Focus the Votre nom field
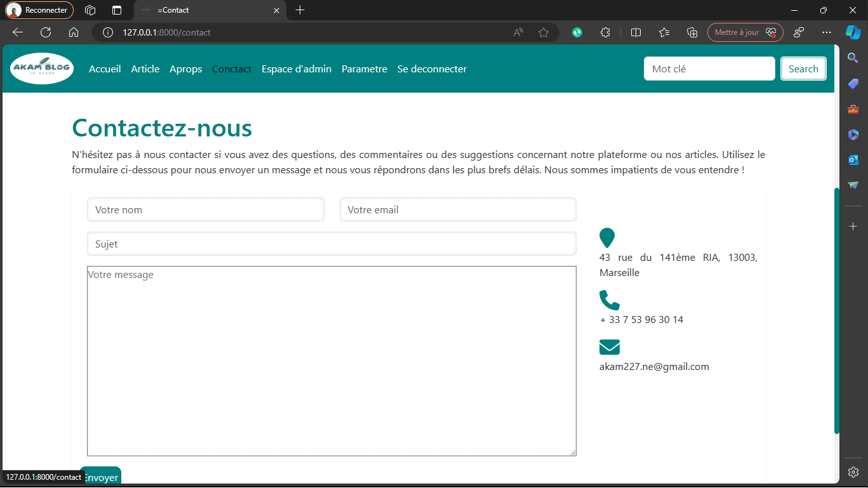The image size is (868, 488). pyautogui.click(x=206, y=210)
